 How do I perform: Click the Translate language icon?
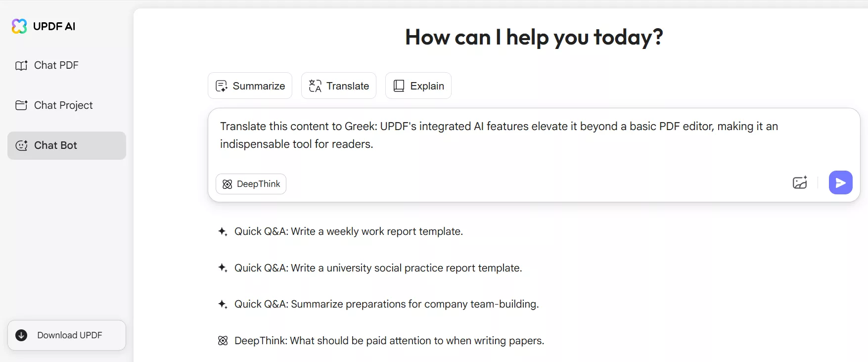316,86
